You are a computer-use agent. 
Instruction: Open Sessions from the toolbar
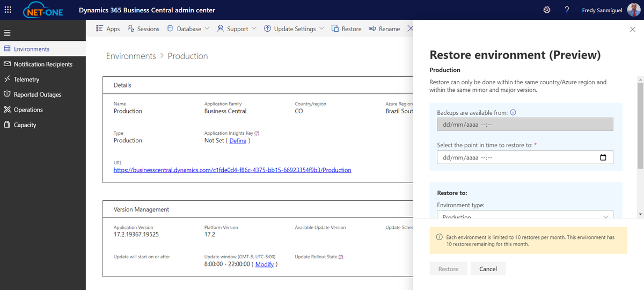pyautogui.click(x=143, y=28)
